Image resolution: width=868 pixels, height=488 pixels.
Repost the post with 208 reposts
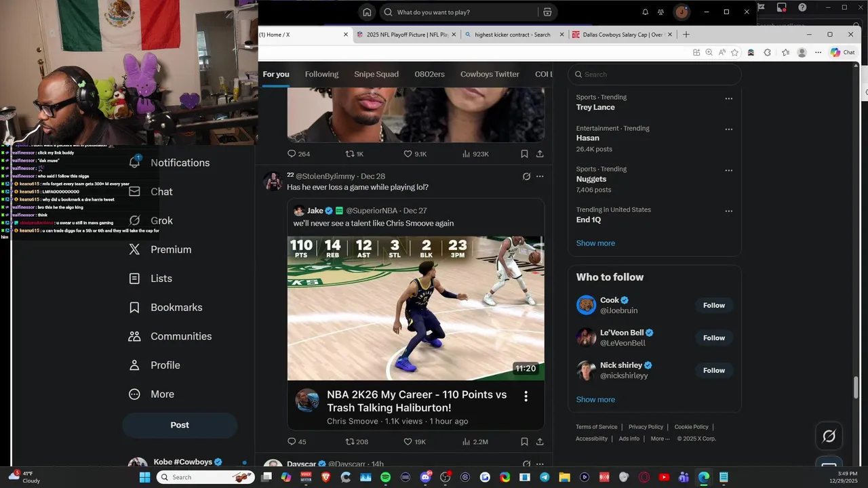pyautogui.click(x=357, y=442)
